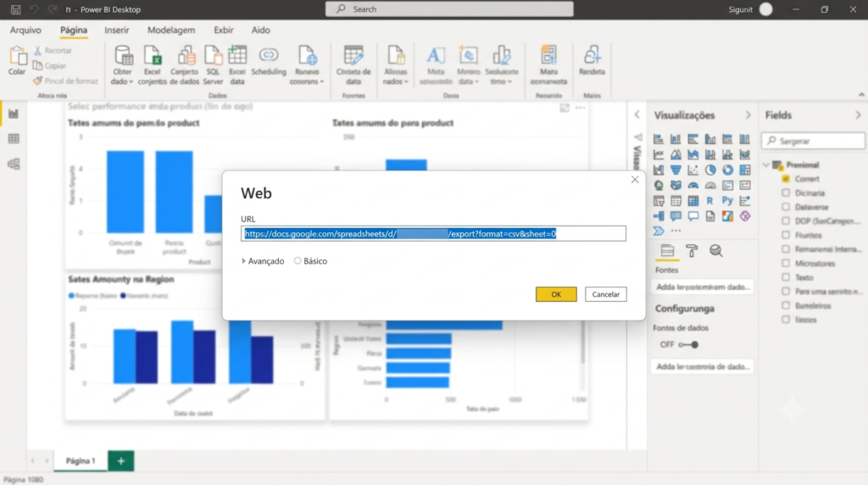
Task: Open the Analytics magnifier tab icon
Action: click(x=715, y=251)
